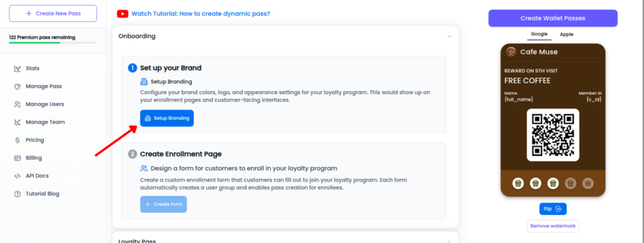The height and width of the screenshot is (243, 644).
Task: Click the YouTube icon beside tutorial link
Action: coord(122,14)
